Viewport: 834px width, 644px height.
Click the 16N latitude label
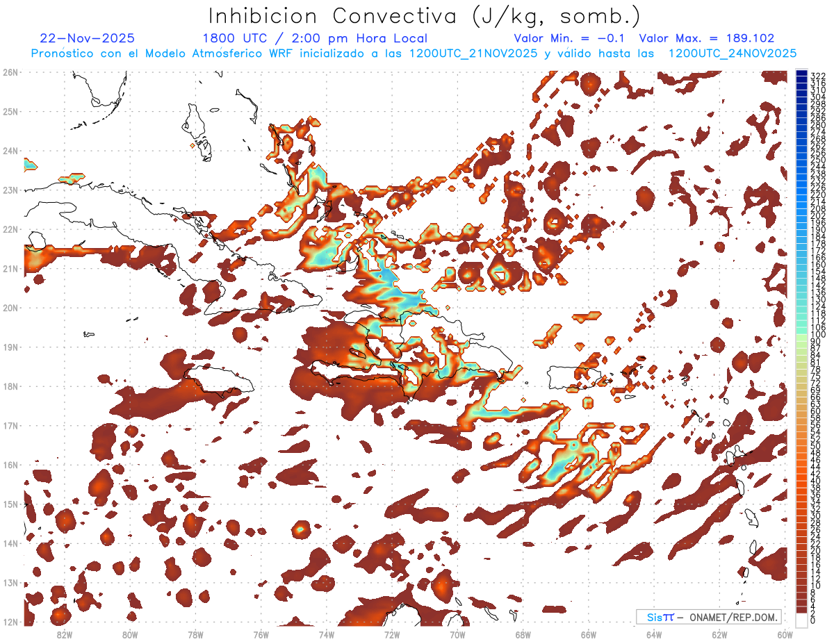coord(10,465)
